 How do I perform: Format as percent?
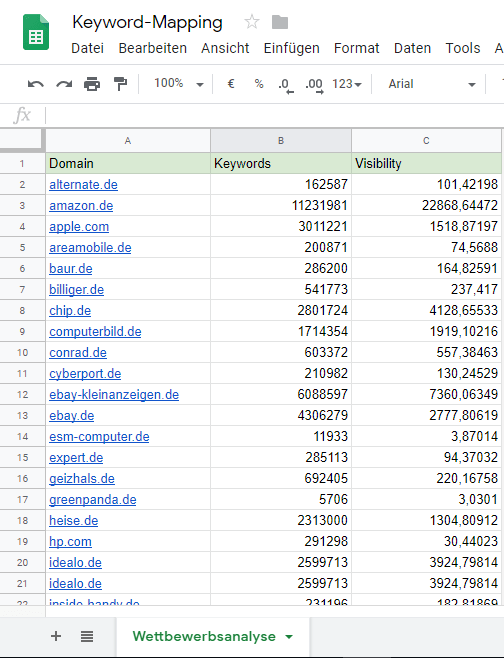[259, 84]
